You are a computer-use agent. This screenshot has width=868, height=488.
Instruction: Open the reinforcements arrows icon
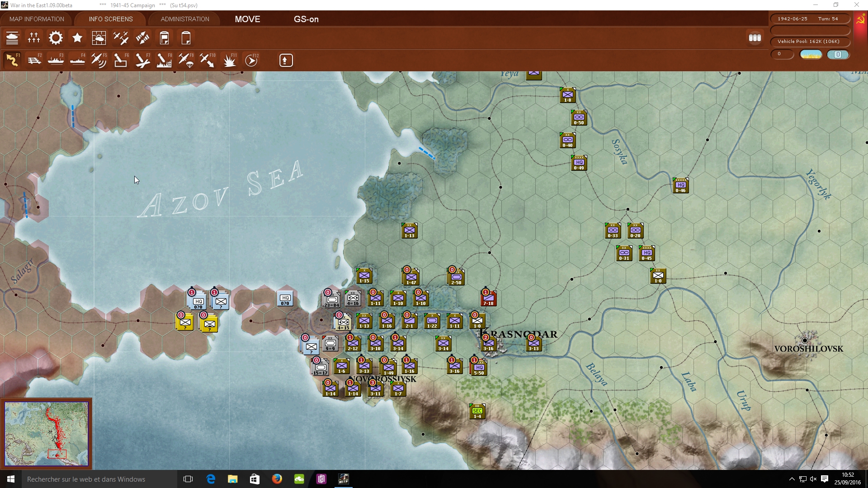tap(142, 38)
